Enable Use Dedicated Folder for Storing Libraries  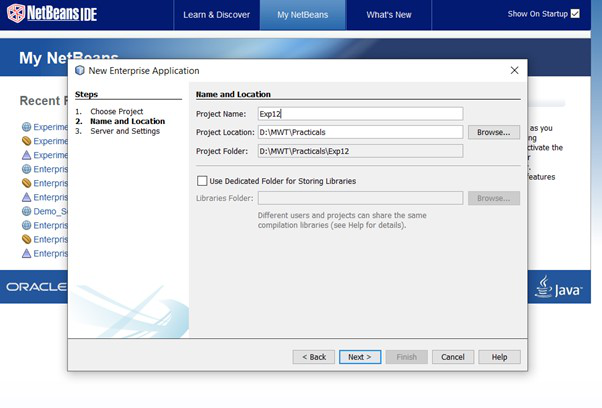click(202, 181)
